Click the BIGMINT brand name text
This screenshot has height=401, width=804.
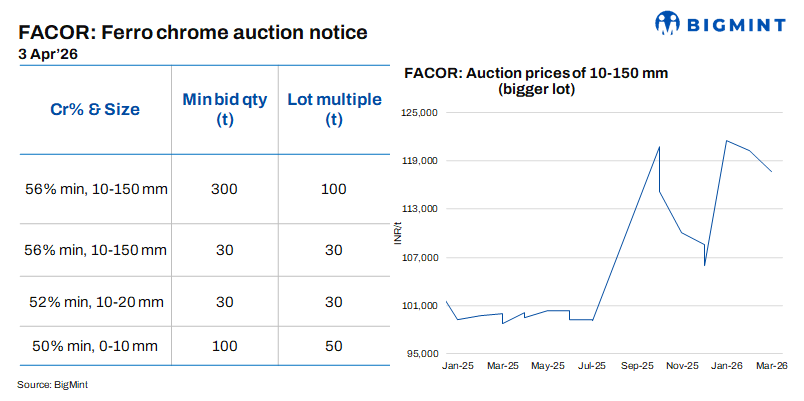[x=737, y=23]
